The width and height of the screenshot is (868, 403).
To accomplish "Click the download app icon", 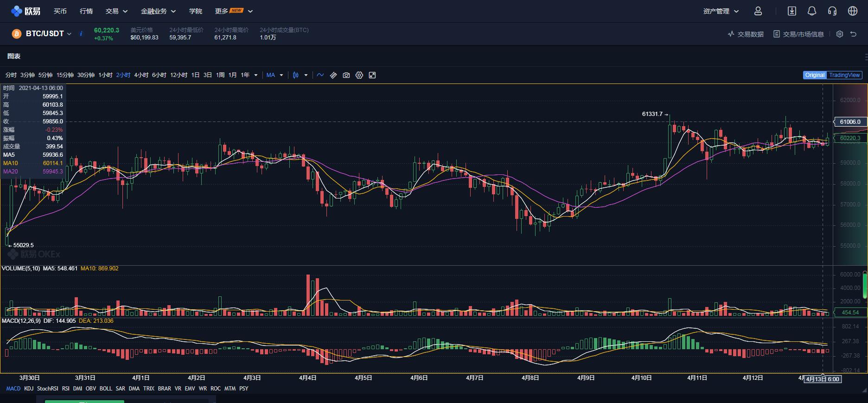I will coord(791,11).
